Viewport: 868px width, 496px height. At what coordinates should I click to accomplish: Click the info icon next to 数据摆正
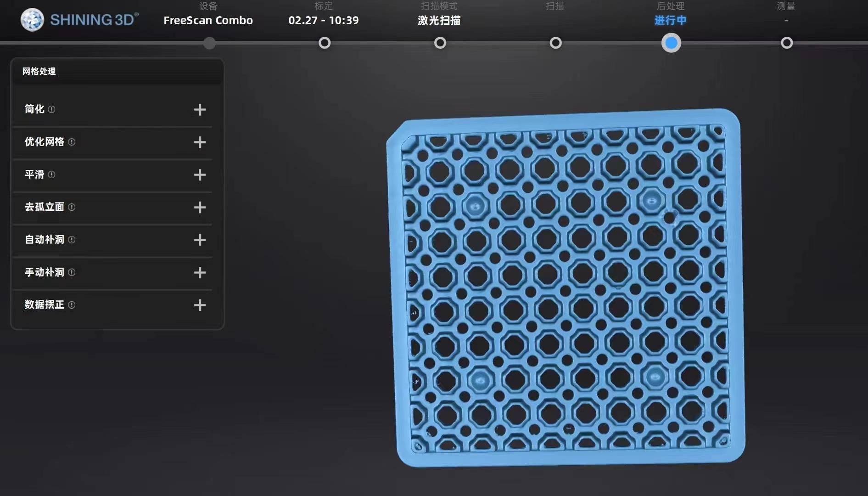coord(72,305)
